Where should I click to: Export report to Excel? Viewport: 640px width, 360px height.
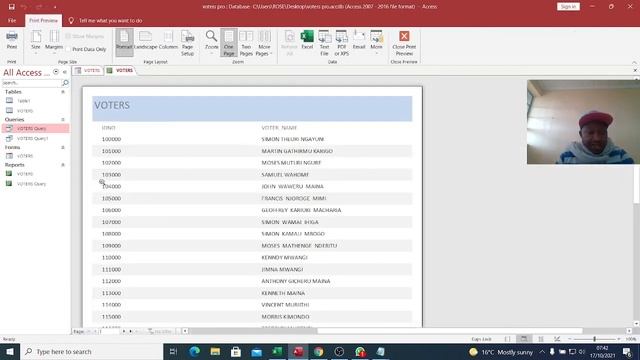(x=307, y=40)
